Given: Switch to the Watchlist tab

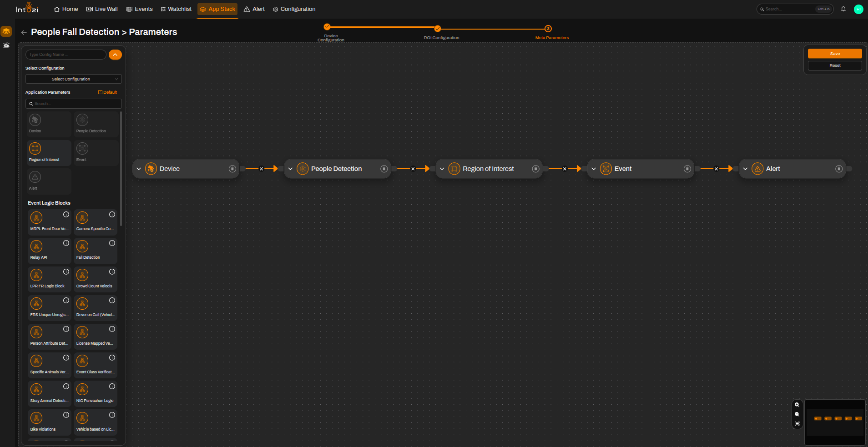Looking at the screenshot, I should [176, 9].
